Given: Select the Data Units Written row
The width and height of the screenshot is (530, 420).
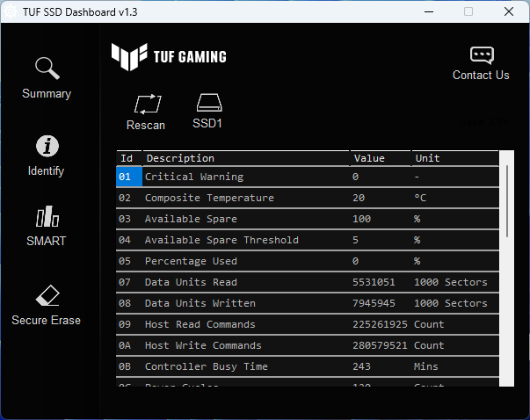Looking at the screenshot, I should click(308, 303).
